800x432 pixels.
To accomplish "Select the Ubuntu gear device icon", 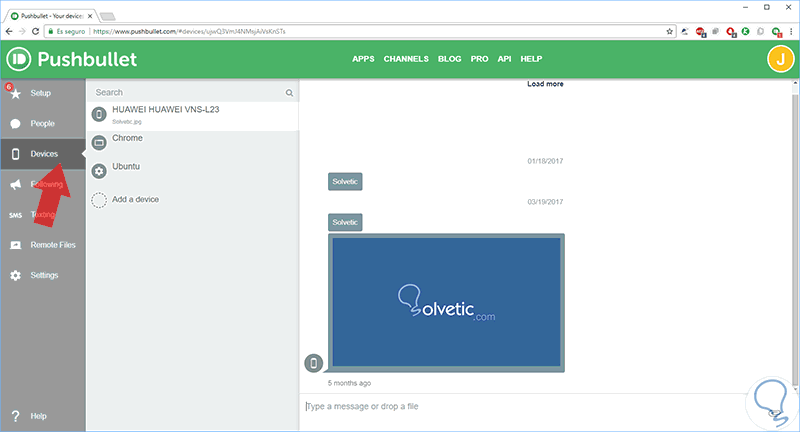I will (99, 171).
